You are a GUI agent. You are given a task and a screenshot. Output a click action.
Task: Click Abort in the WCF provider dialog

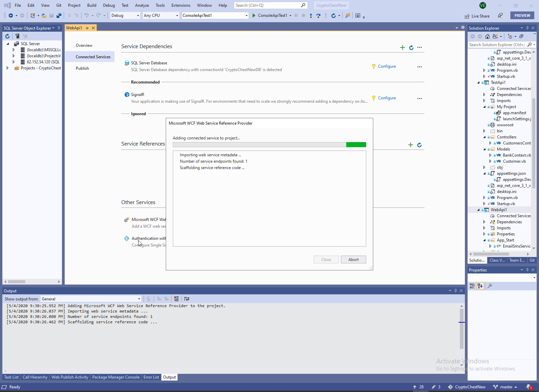pos(353,260)
